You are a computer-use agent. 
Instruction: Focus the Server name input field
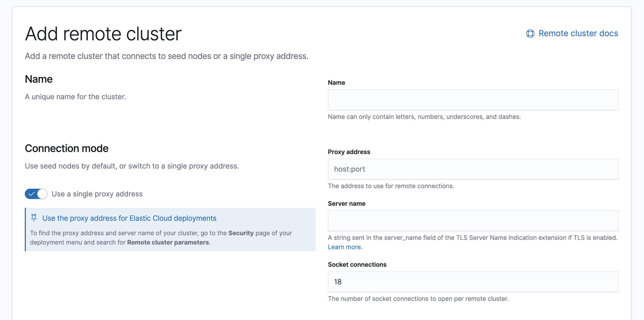click(x=473, y=221)
